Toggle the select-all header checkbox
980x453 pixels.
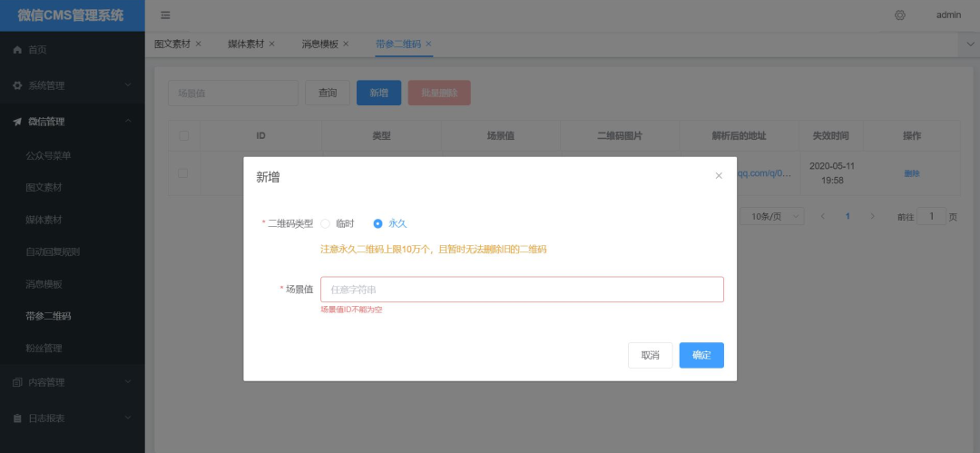pos(183,136)
